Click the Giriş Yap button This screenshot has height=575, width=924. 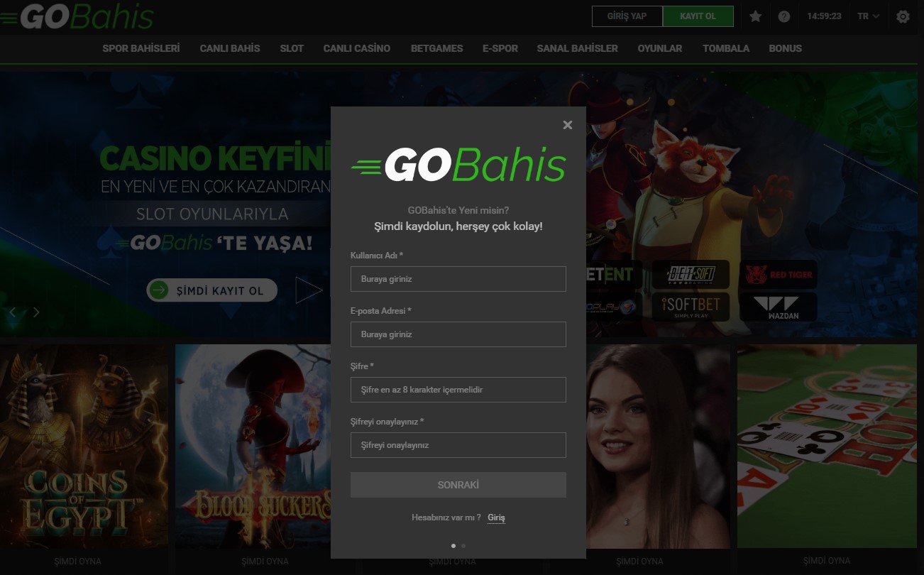[627, 16]
